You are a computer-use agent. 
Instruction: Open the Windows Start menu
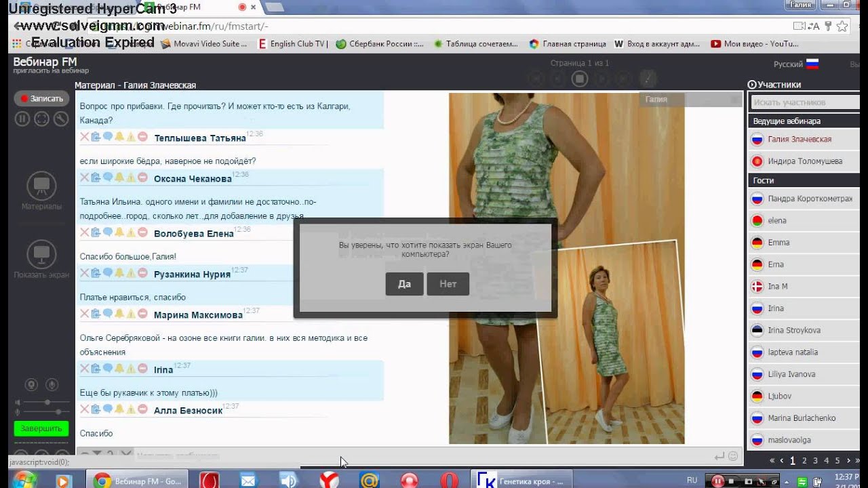point(24,481)
